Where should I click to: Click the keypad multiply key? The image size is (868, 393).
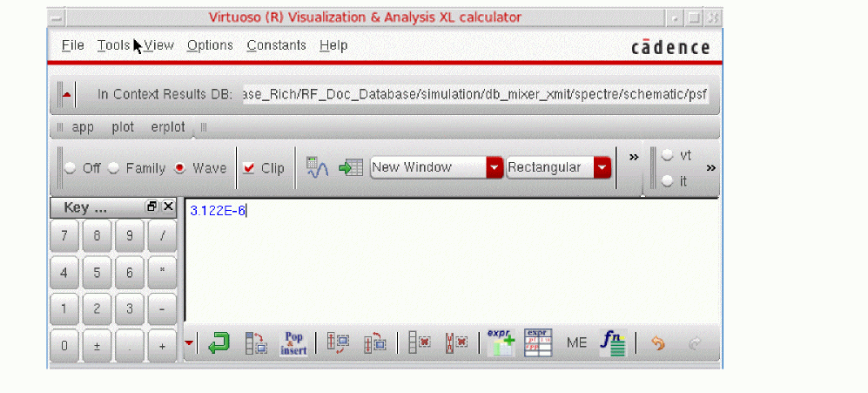pyautogui.click(x=162, y=273)
